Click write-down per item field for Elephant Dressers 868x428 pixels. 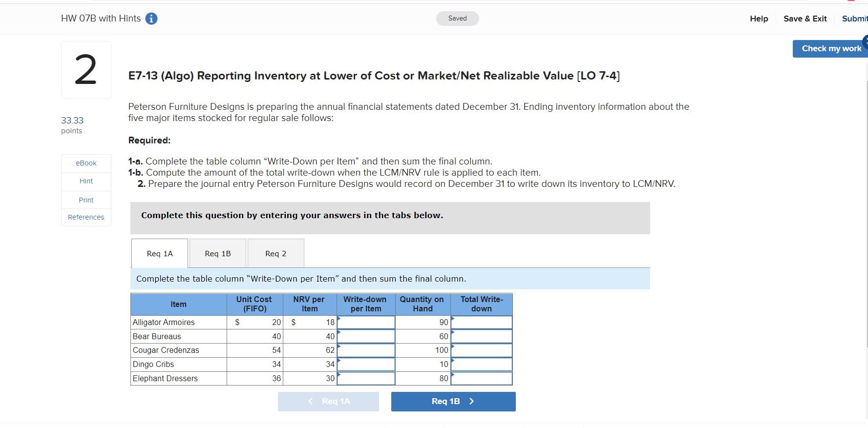[366, 378]
